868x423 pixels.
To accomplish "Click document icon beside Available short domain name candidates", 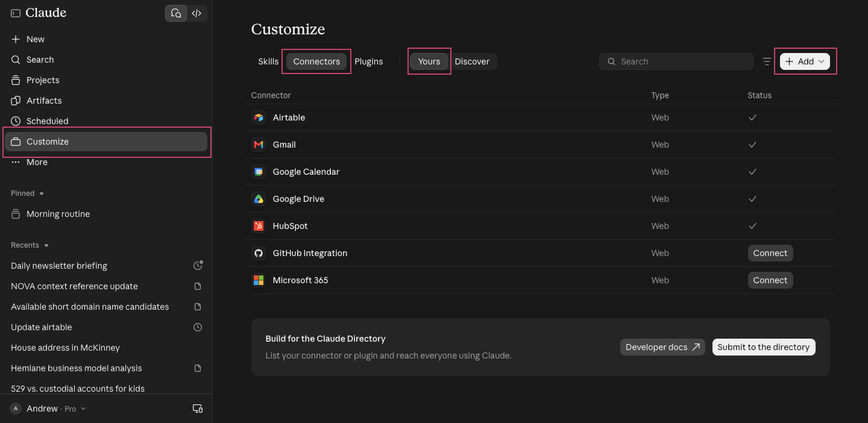I will coord(197,307).
